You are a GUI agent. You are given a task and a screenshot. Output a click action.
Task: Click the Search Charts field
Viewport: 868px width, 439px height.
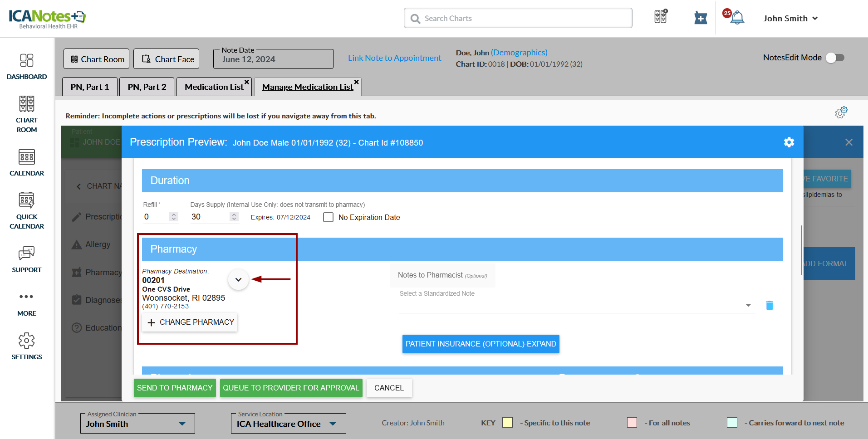[518, 18]
